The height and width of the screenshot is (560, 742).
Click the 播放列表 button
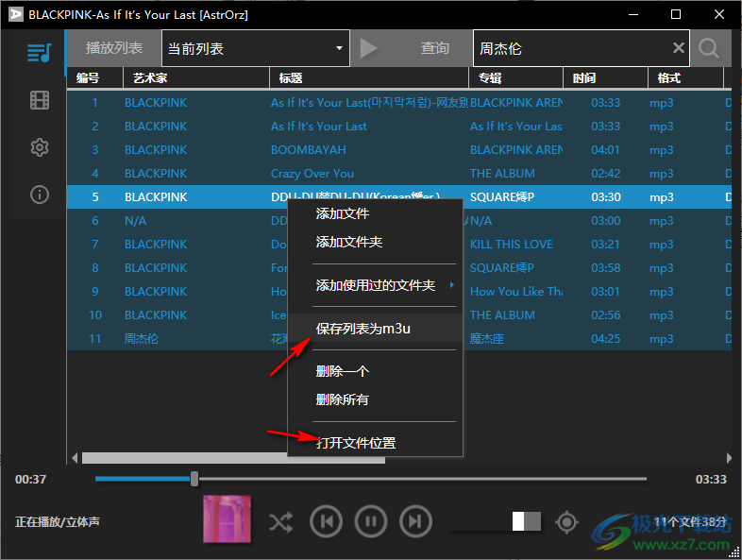point(113,48)
